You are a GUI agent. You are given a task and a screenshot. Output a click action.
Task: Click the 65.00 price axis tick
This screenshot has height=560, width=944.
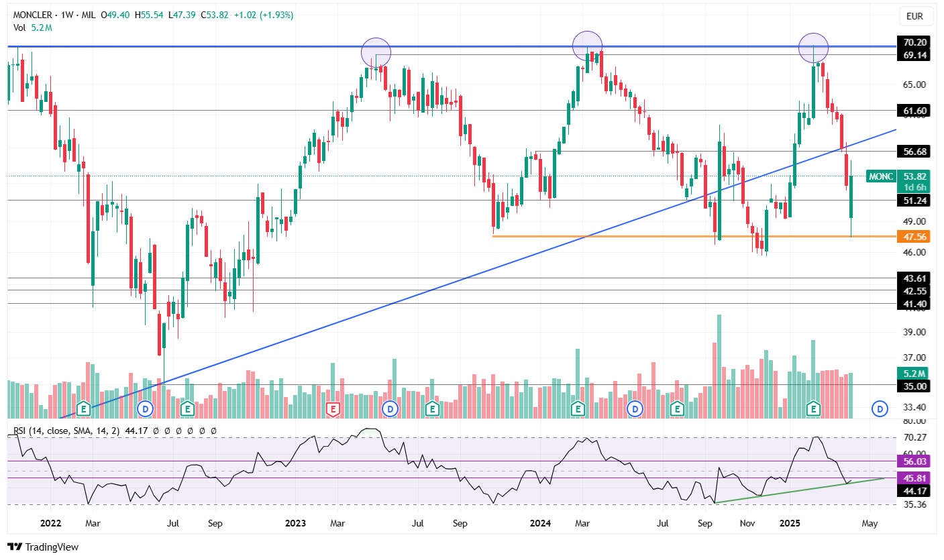tap(914, 85)
